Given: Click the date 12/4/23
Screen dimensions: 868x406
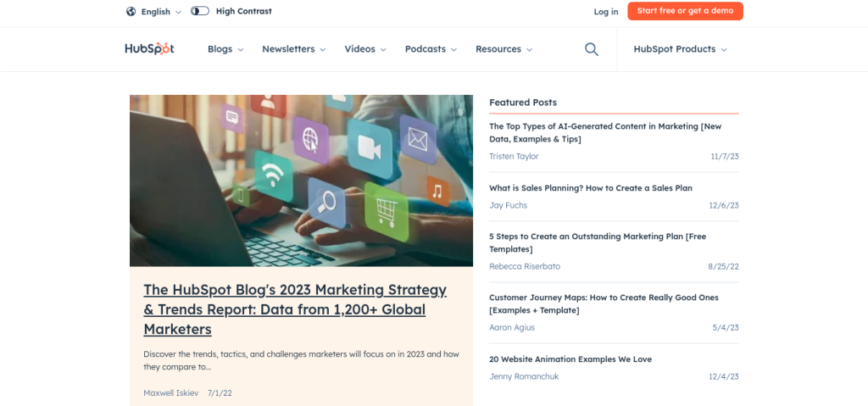Looking at the screenshot, I should pos(724,376).
